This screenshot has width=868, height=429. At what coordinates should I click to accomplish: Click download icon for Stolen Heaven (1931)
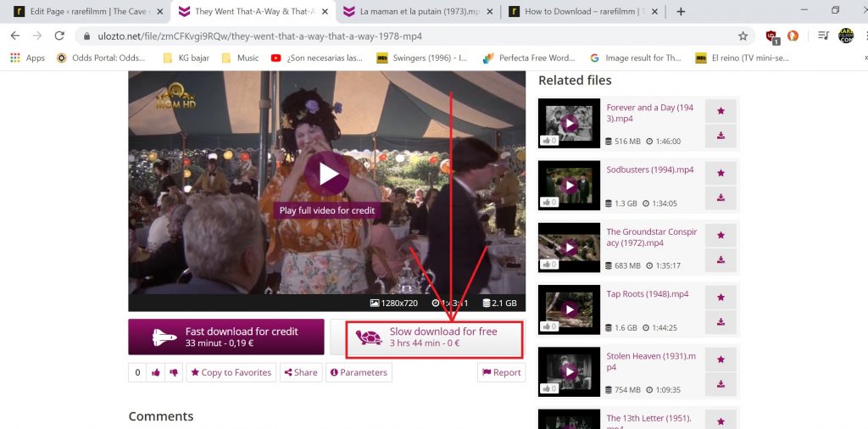click(x=721, y=383)
